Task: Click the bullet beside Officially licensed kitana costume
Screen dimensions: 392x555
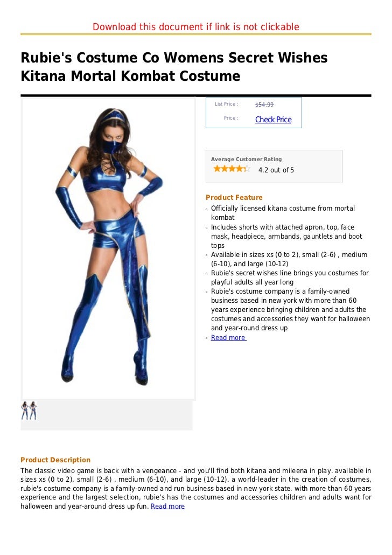Action: 207,209
